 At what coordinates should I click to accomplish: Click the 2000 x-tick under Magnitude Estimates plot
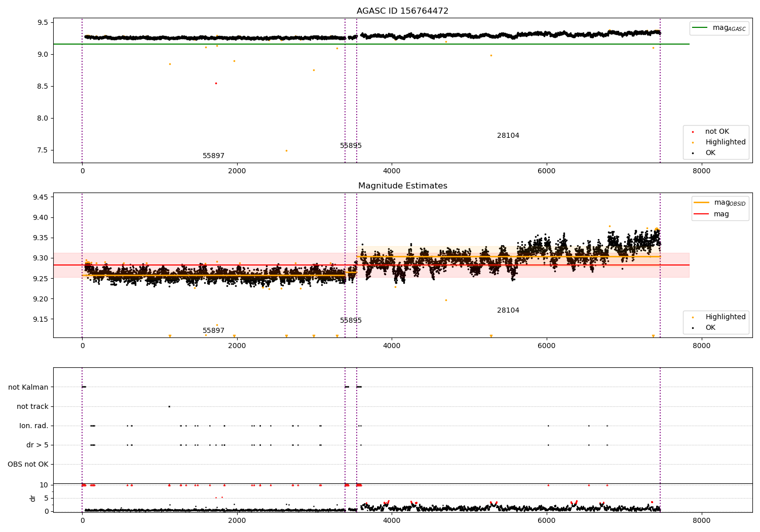pyautogui.click(x=237, y=346)
